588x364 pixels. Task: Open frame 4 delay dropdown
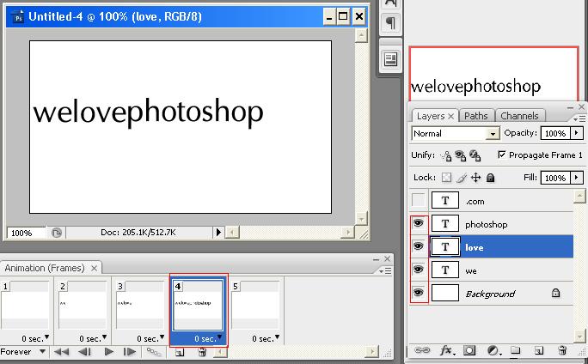click(219, 337)
